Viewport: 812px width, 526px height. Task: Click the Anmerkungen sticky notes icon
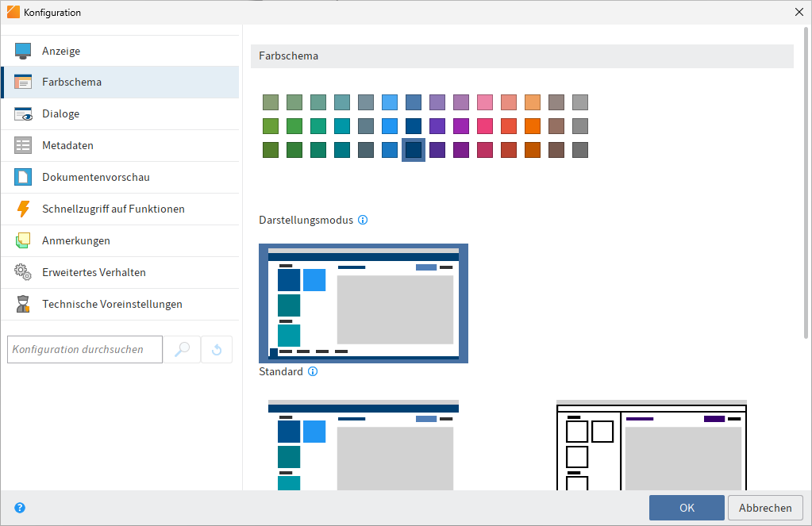tap(23, 240)
